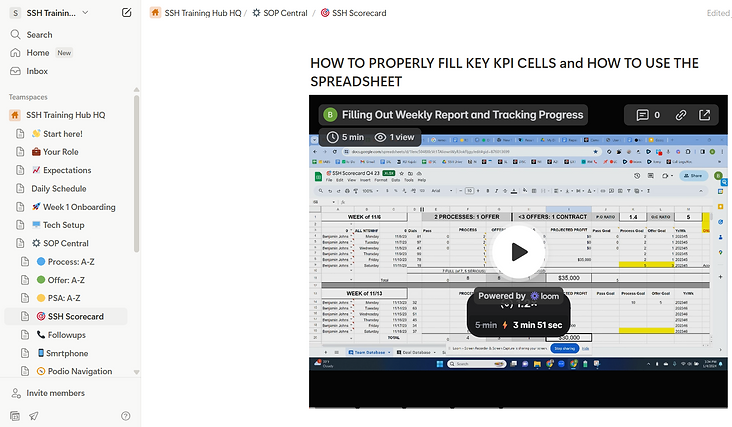732x427 pixels.
Task: Click the page icon beside Offer: A-Z
Action: (x=25, y=280)
